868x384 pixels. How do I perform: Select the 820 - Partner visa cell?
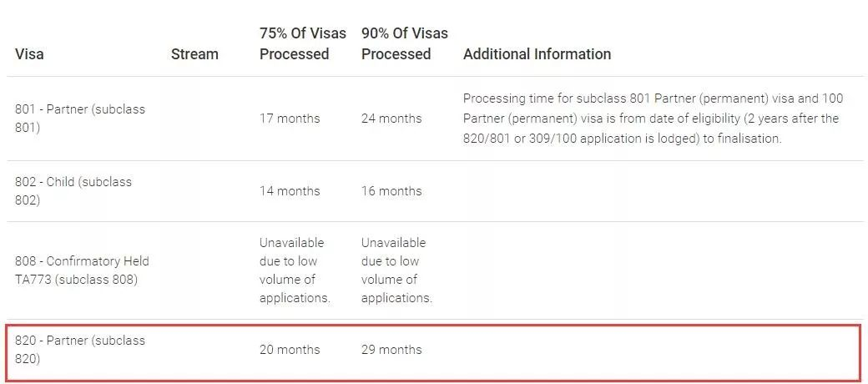(x=80, y=350)
